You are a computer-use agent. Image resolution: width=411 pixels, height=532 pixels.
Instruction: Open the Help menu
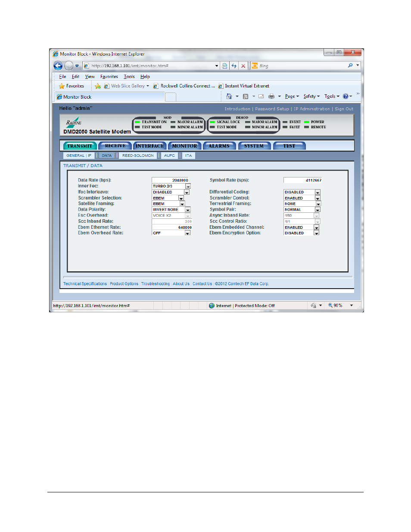[x=145, y=77]
